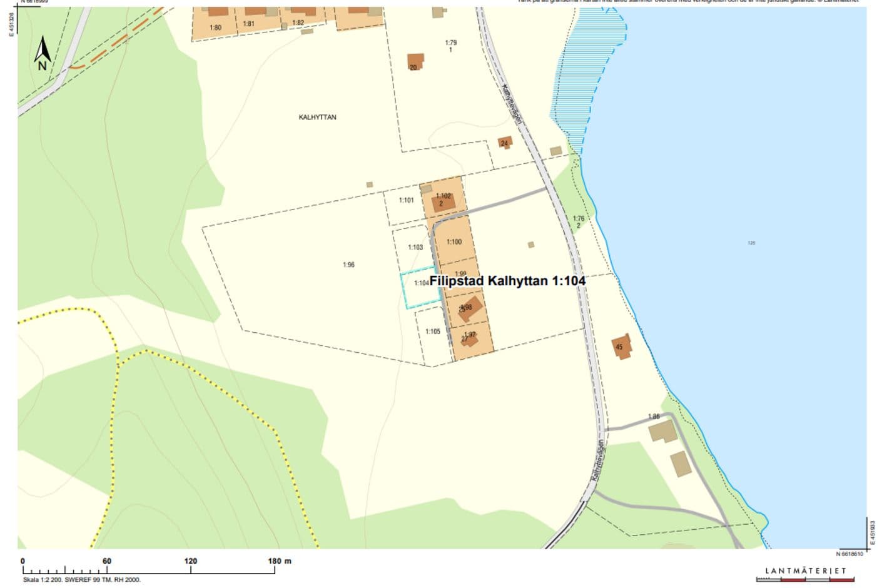Click the Lantmäteriet logo

pyautogui.click(x=805, y=574)
